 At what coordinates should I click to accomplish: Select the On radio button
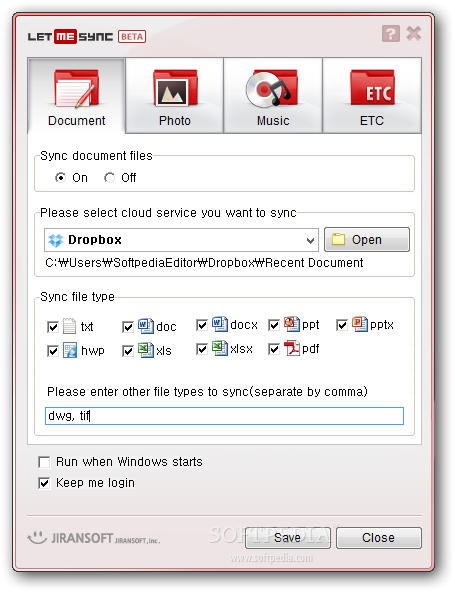pyautogui.click(x=60, y=177)
